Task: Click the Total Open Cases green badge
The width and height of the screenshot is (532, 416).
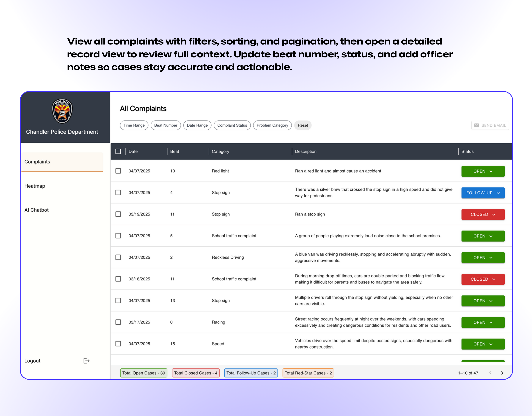Action: pos(144,373)
